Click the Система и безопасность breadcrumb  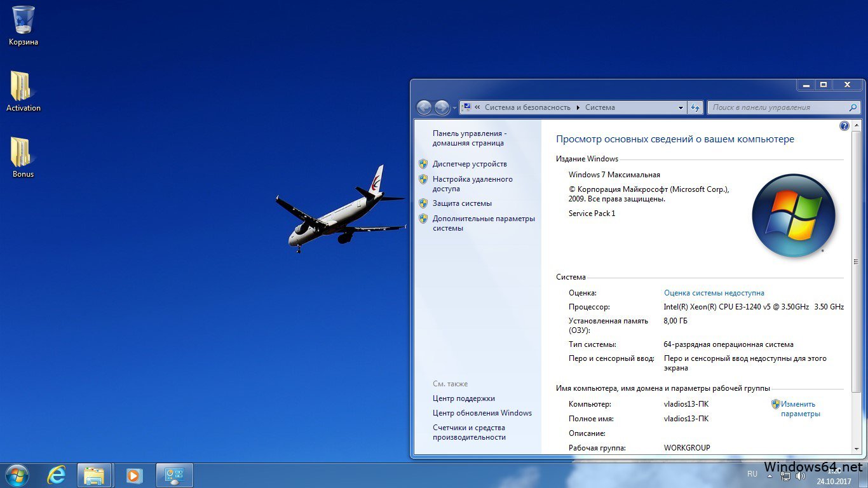(x=527, y=107)
